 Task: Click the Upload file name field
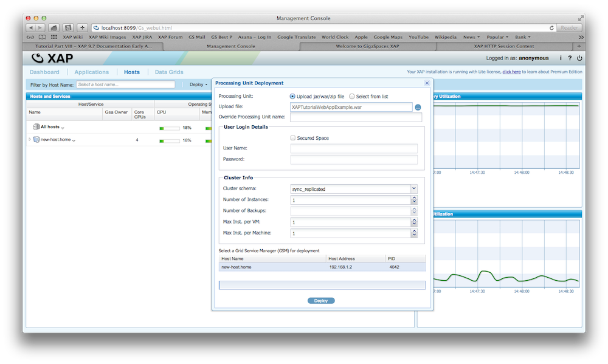point(351,108)
